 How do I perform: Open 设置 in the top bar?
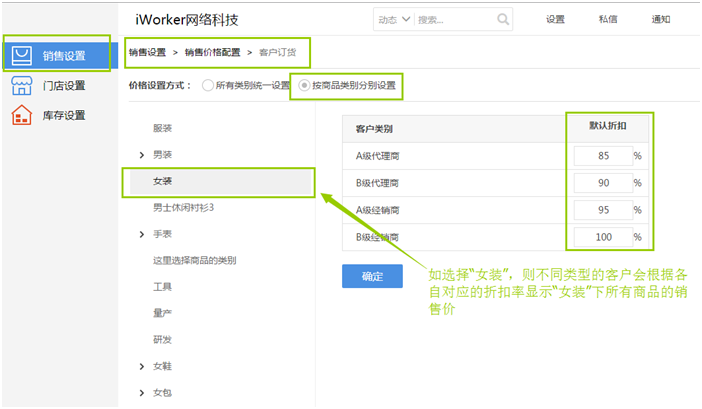click(x=555, y=19)
